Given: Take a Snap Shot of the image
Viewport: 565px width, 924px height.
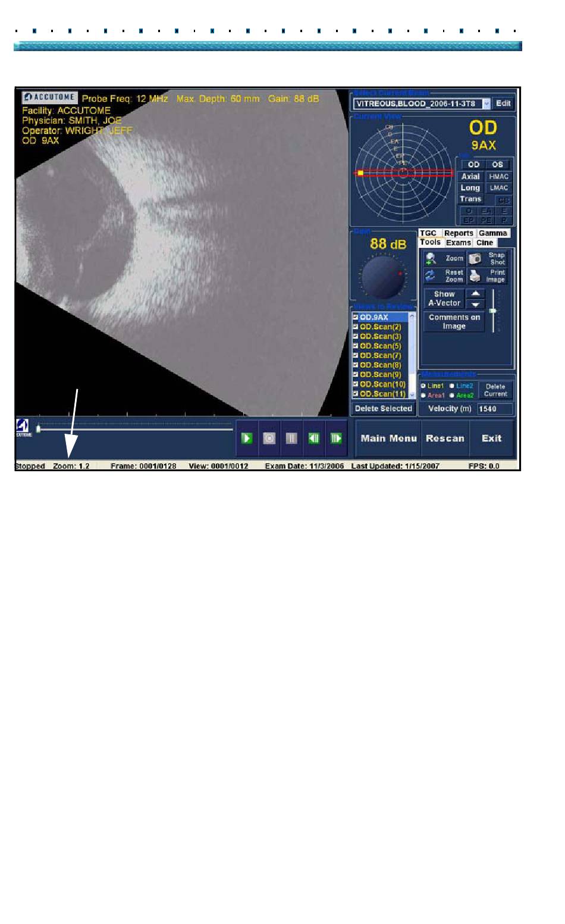Looking at the screenshot, I should [487, 259].
